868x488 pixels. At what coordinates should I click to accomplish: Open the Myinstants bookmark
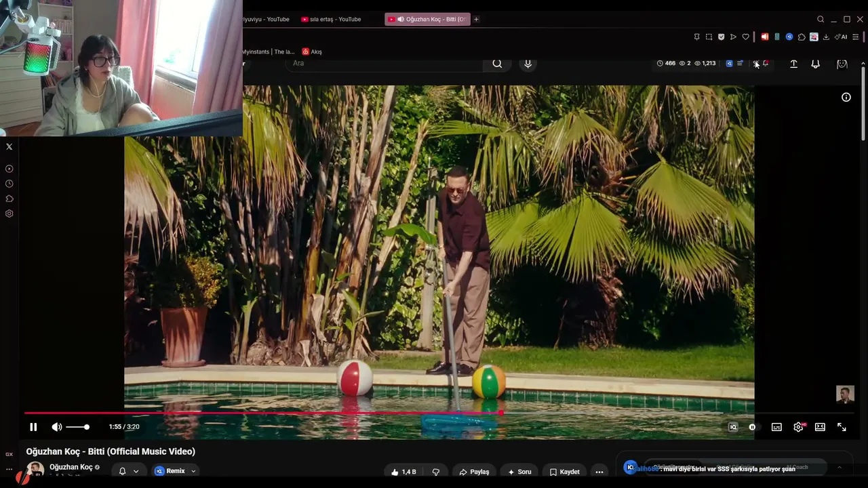point(269,52)
